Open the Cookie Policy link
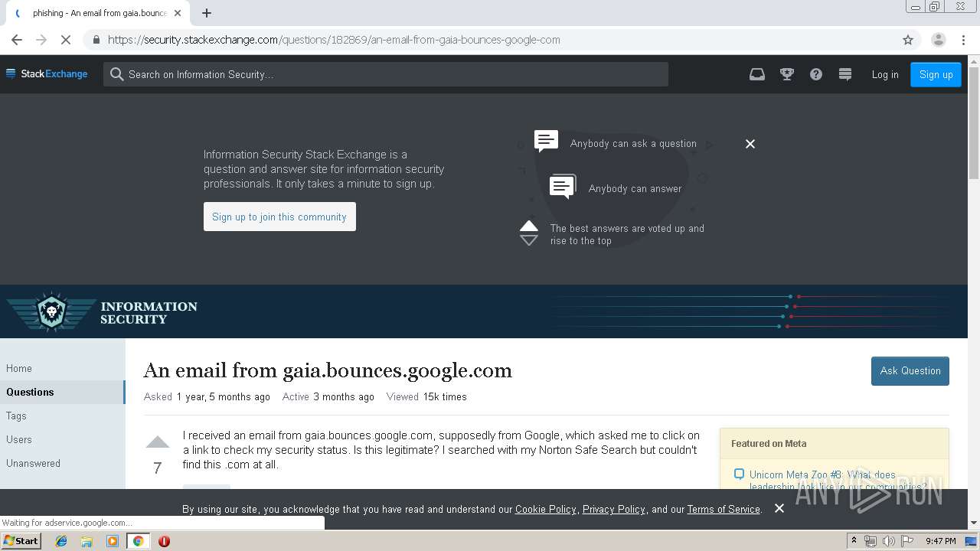Image resolution: width=980 pixels, height=551 pixels. (546, 509)
